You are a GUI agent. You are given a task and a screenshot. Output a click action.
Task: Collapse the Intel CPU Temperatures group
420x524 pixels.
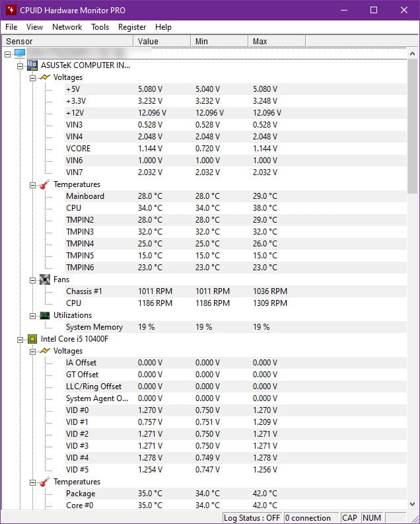pyautogui.click(x=32, y=482)
